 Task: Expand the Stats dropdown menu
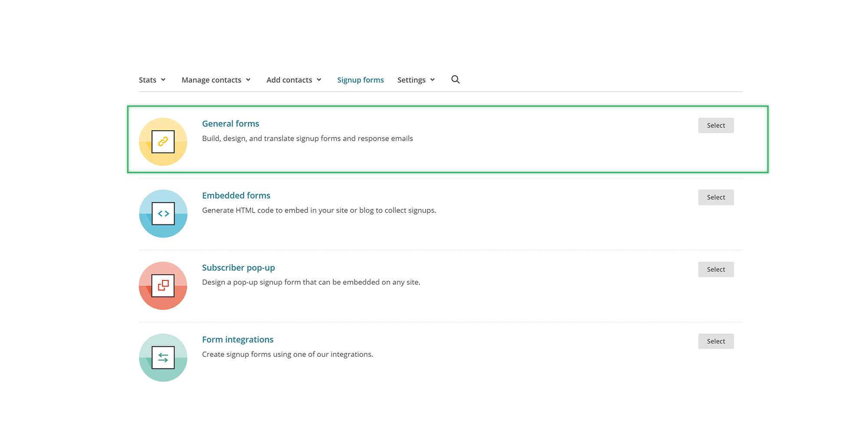[152, 80]
